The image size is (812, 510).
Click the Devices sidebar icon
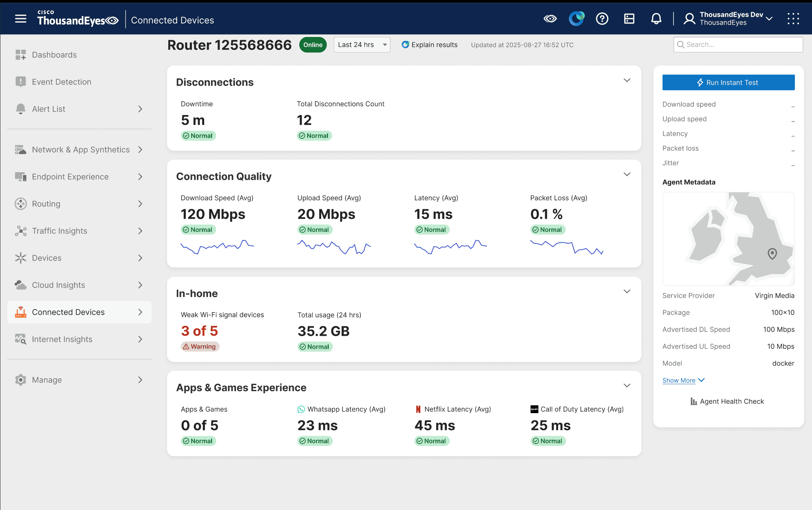coord(21,258)
